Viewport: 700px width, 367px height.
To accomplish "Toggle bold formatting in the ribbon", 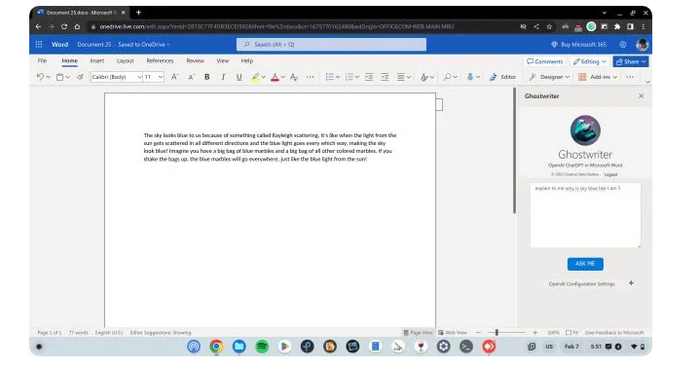I will tap(207, 77).
